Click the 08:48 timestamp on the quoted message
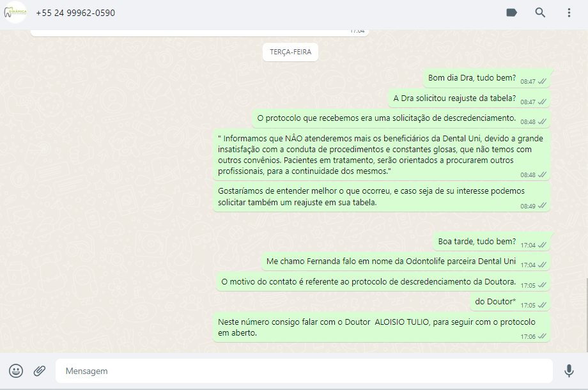This screenshot has width=588, height=390. tap(528, 175)
